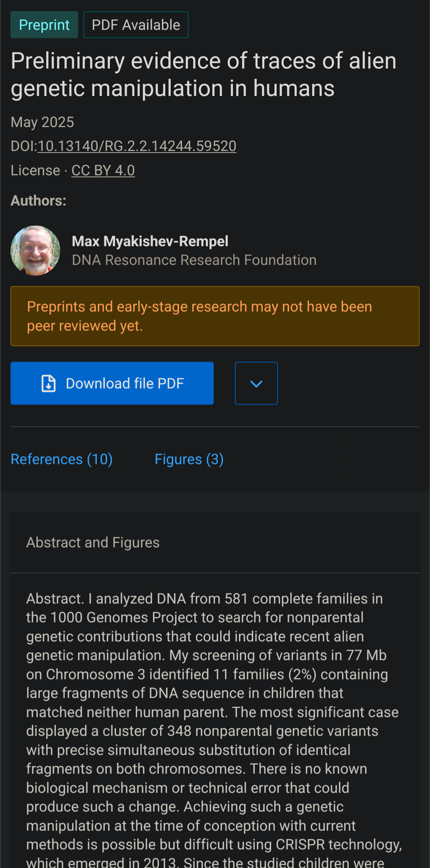This screenshot has height=868, width=430.
Task: Switch to the Figures (3) tab
Action: click(x=189, y=459)
